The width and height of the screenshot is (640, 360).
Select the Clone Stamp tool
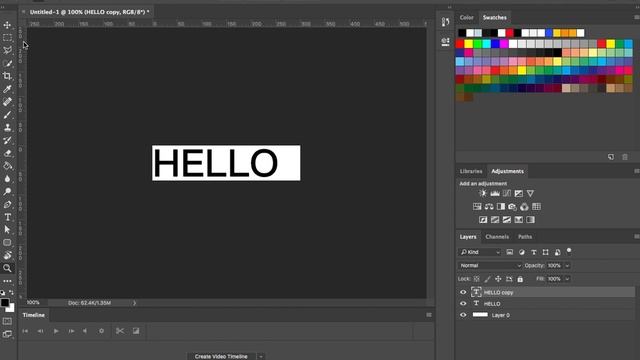click(x=7, y=127)
